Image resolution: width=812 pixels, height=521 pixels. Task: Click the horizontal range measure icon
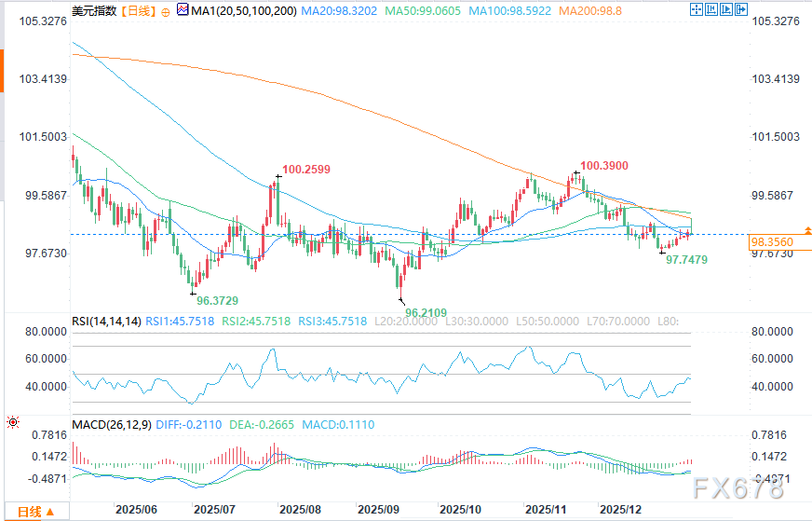pyautogui.click(x=711, y=9)
